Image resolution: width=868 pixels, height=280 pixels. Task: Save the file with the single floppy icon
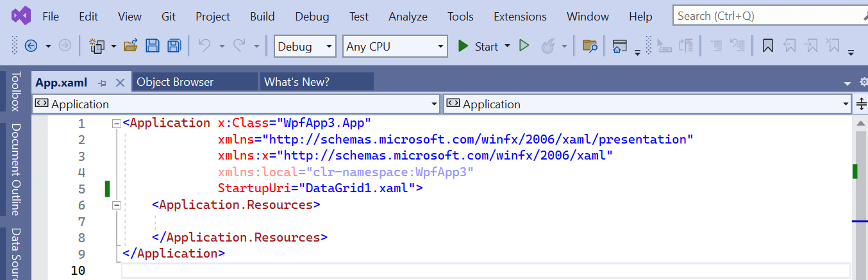(153, 46)
